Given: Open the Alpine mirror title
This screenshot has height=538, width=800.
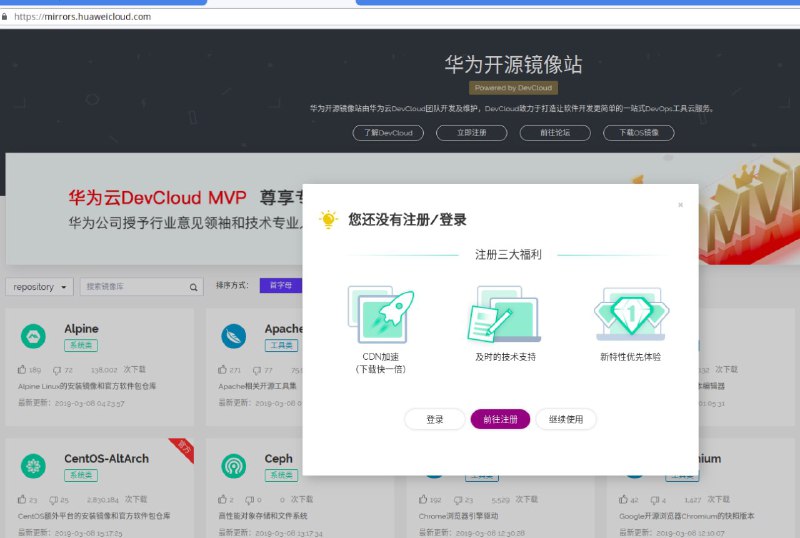Looking at the screenshot, I should (x=82, y=329).
